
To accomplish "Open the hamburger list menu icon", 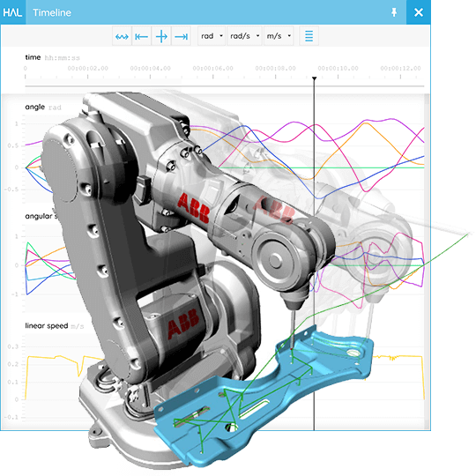I will 309,36.
